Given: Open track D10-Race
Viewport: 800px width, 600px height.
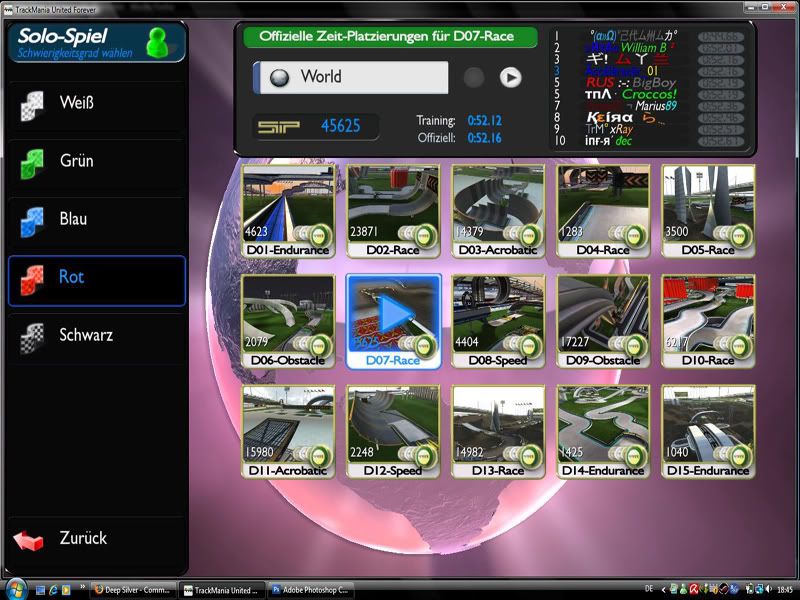Looking at the screenshot, I should [x=708, y=321].
